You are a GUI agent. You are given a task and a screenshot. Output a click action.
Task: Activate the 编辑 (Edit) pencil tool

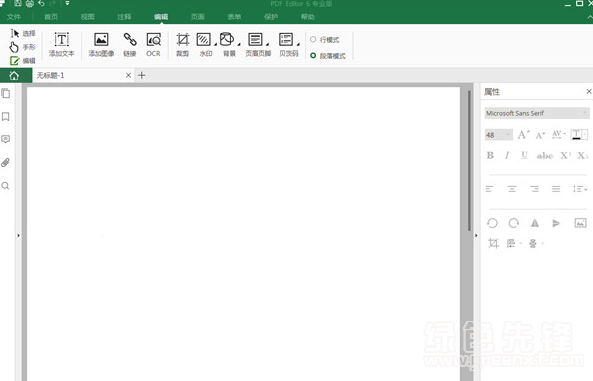[x=23, y=61]
